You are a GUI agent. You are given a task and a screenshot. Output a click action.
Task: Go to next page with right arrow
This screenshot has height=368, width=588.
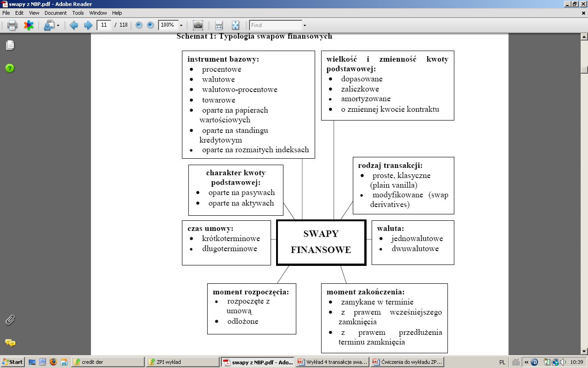tap(88, 25)
